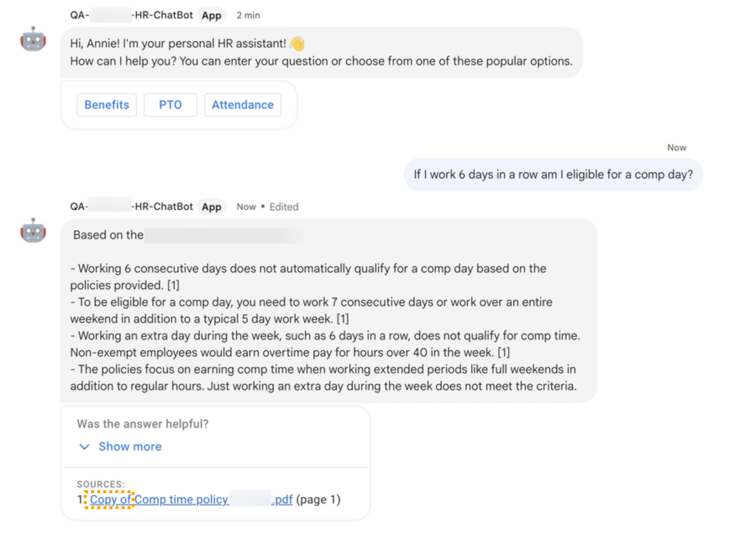756x540 pixels.
Task: Click the Show more text link
Action: click(x=130, y=447)
